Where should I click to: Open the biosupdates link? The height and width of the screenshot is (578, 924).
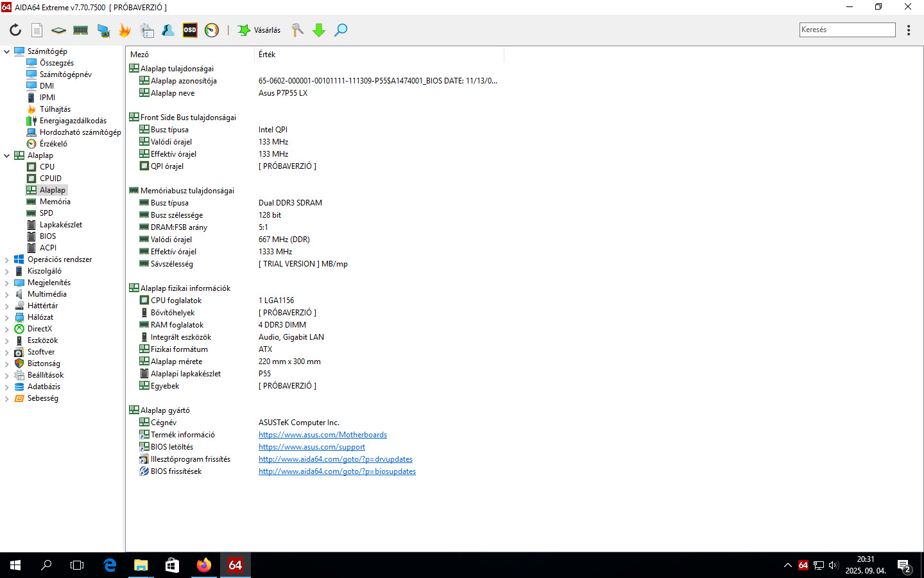click(x=337, y=471)
